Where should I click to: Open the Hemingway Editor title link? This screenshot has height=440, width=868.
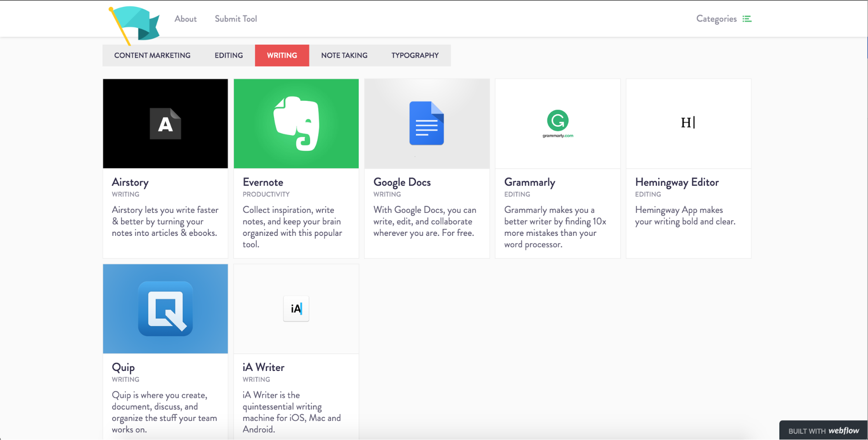677,182
